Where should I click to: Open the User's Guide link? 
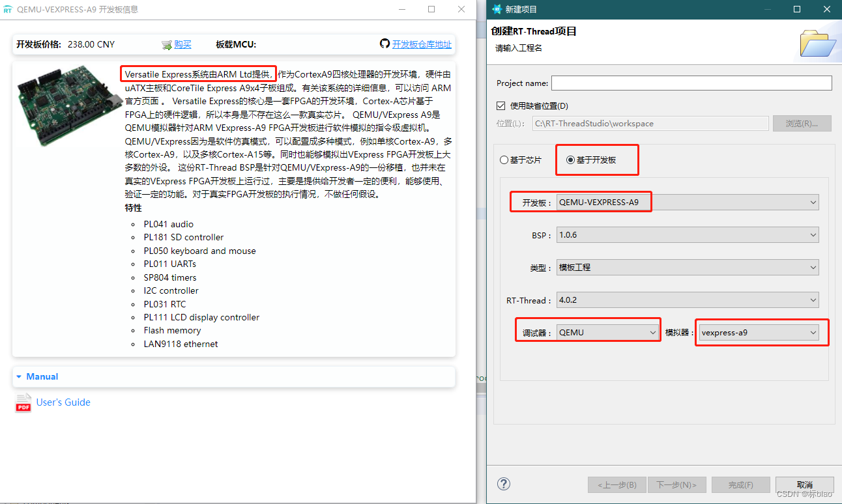(63, 402)
